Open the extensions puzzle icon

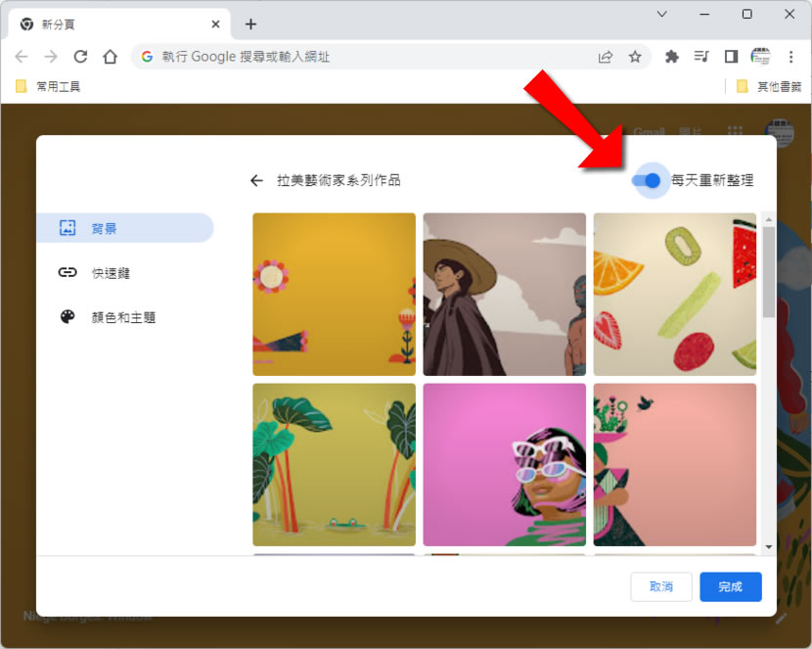point(672,57)
